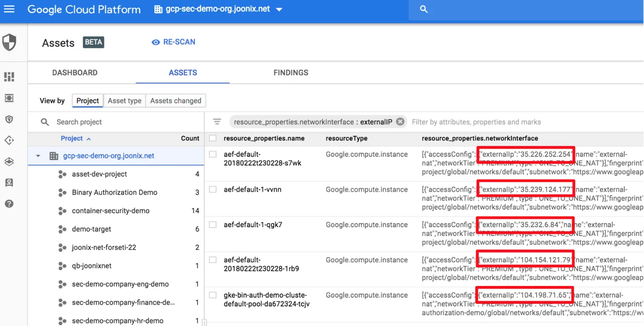Click the RE-SCAN button
Screen dimensions: 644x326
(173, 41)
